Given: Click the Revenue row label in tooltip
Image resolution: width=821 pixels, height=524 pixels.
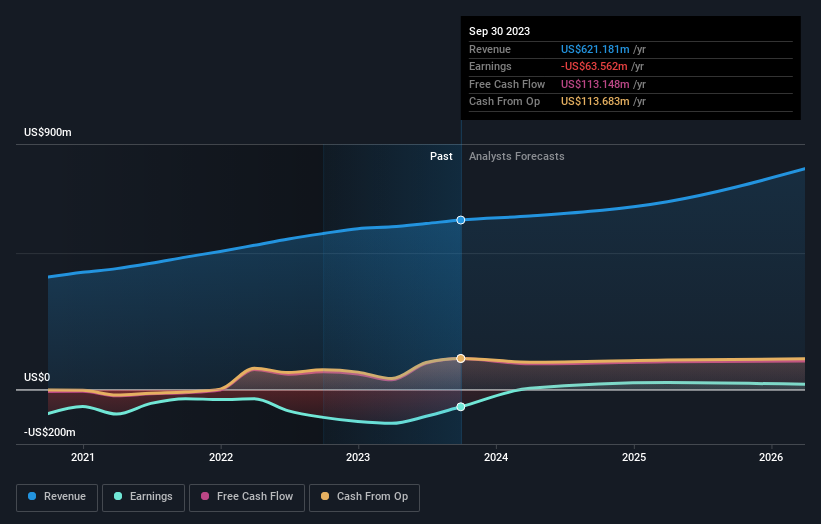Looking at the screenshot, I should 490,49.
